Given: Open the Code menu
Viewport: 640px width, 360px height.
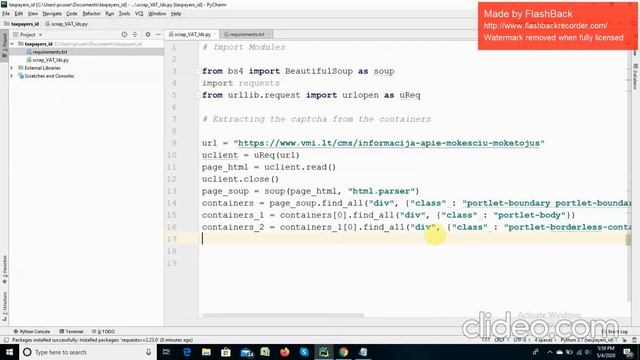Looking at the screenshot, I should [x=72, y=13].
